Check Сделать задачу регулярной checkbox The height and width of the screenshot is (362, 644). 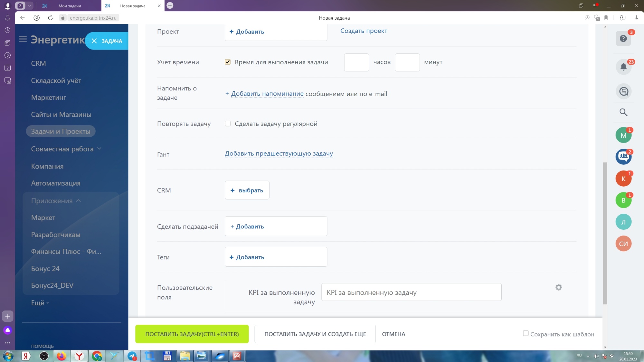point(228,124)
